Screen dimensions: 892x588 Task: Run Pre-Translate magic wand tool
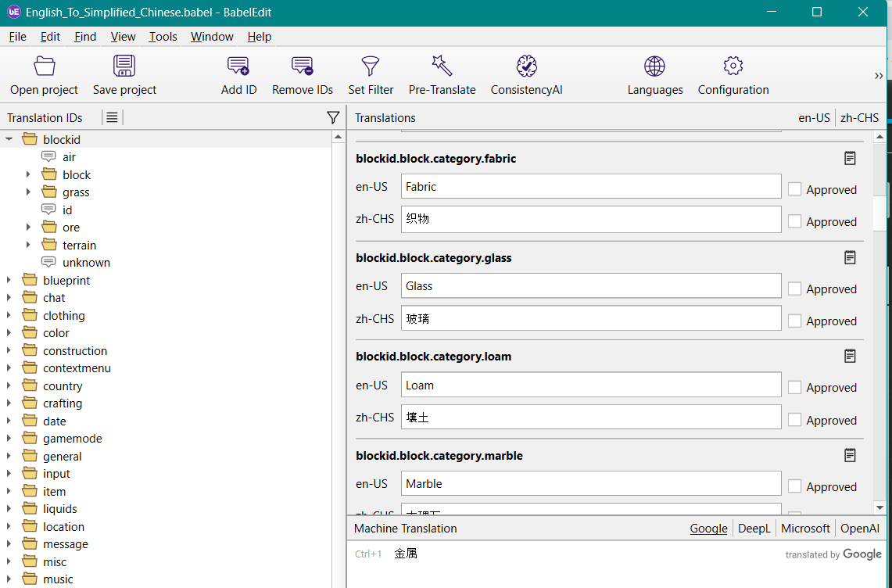click(442, 66)
